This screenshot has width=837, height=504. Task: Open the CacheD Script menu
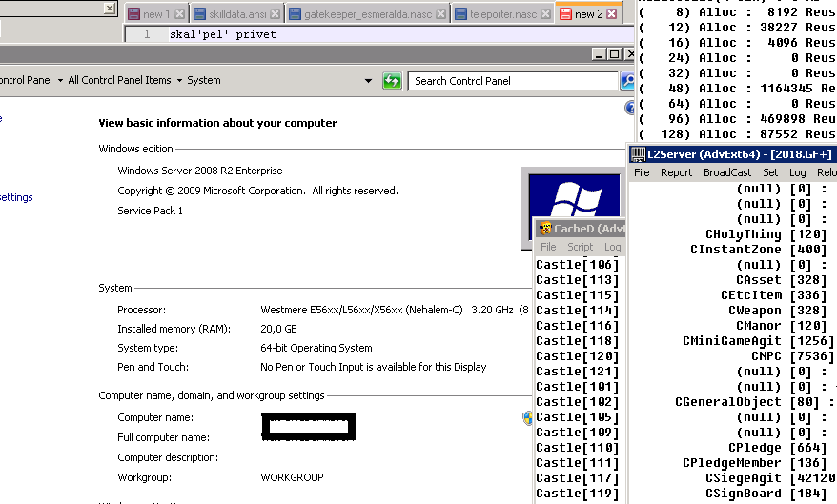(x=581, y=247)
